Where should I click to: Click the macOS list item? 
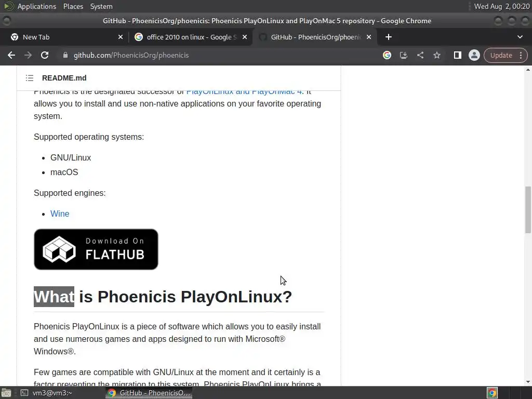pyautogui.click(x=64, y=172)
